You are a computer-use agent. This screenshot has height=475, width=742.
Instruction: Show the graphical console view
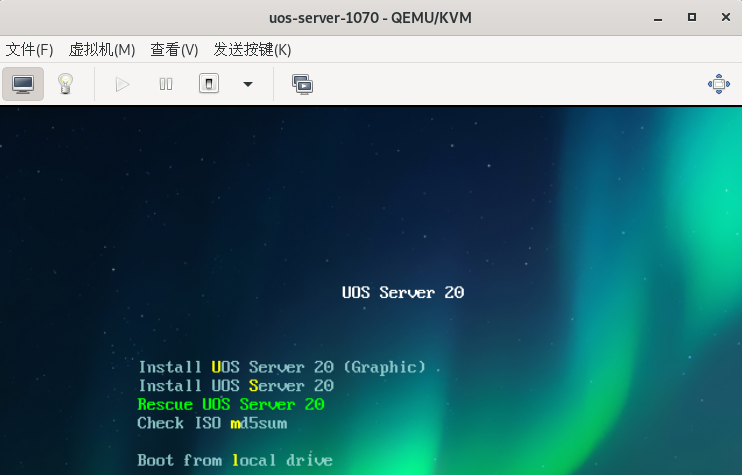(x=23, y=84)
